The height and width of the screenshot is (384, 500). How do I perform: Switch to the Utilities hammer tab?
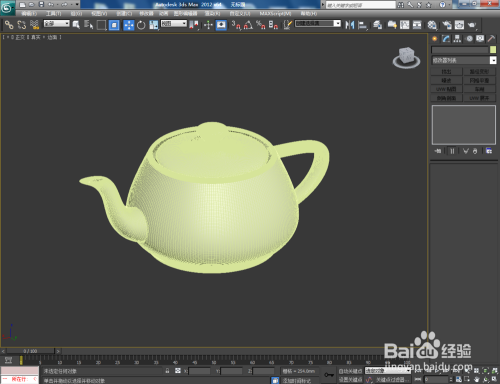pyautogui.click(x=491, y=39)
